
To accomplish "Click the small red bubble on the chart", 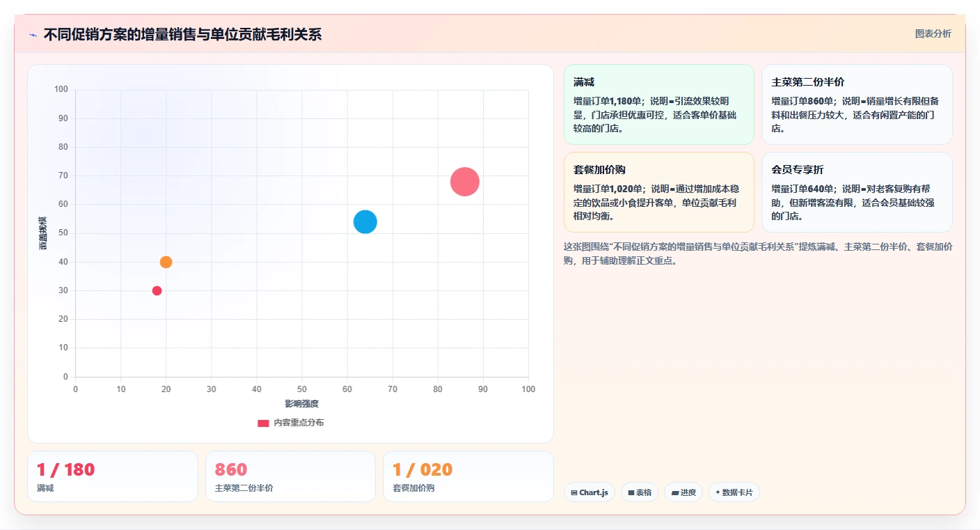I will pos(157,290).
